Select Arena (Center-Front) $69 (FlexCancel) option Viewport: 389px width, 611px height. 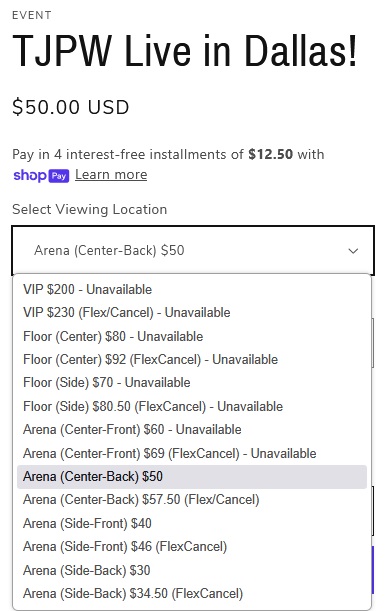[192, 453]
